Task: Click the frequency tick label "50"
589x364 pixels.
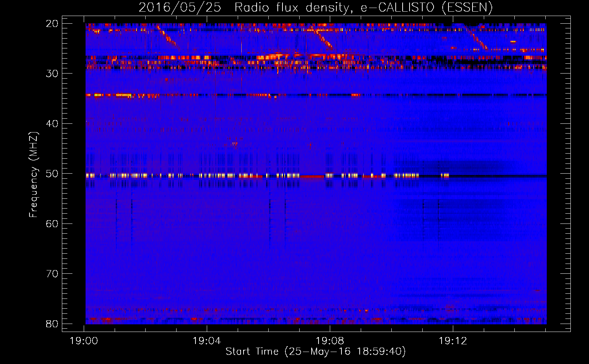Action: click(x=52, y=174)
